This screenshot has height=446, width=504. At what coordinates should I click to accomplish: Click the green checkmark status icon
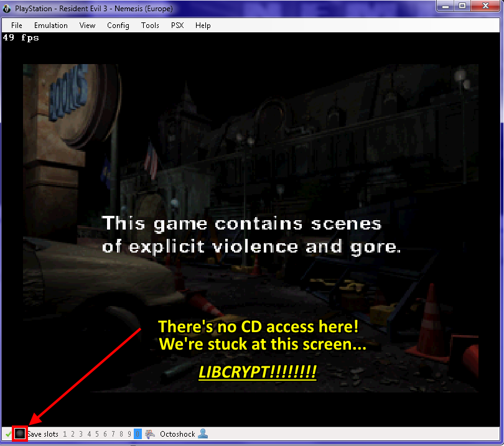(x=8, y=434)
